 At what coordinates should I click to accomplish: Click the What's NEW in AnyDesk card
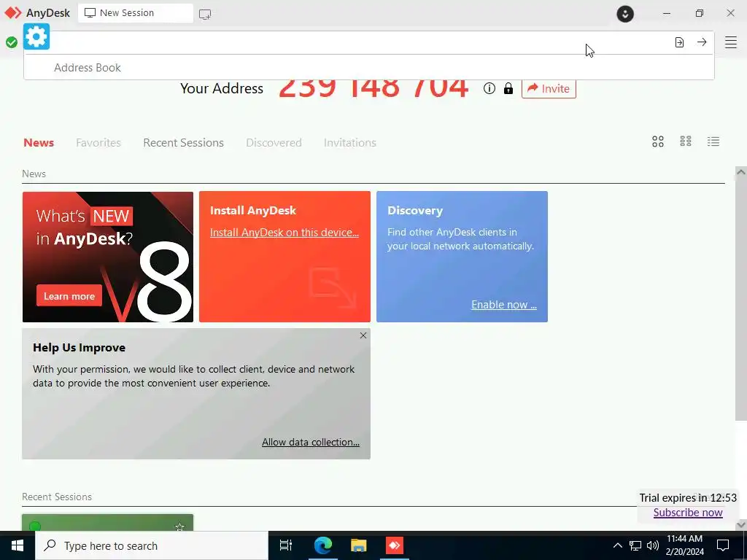tap(108, 257)
